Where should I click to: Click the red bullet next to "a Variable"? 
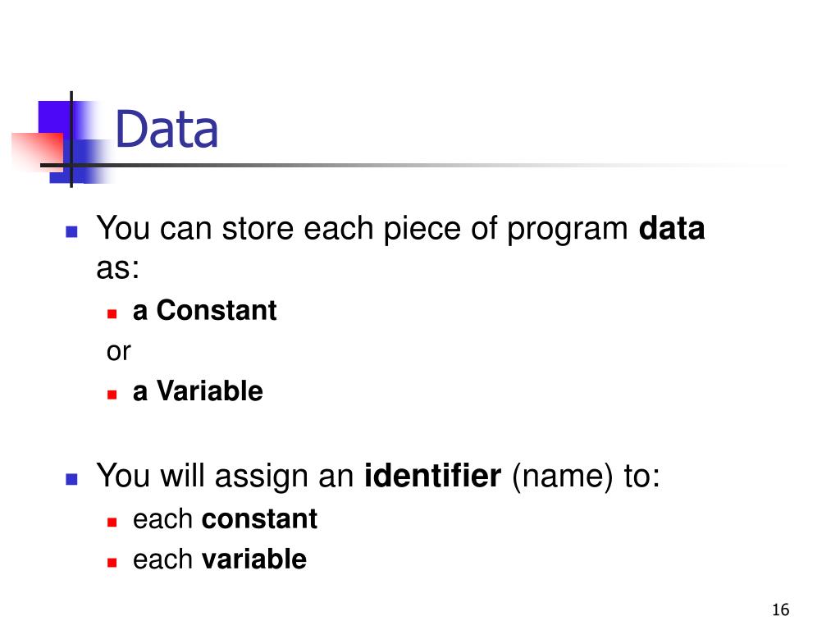pos(112,395)
